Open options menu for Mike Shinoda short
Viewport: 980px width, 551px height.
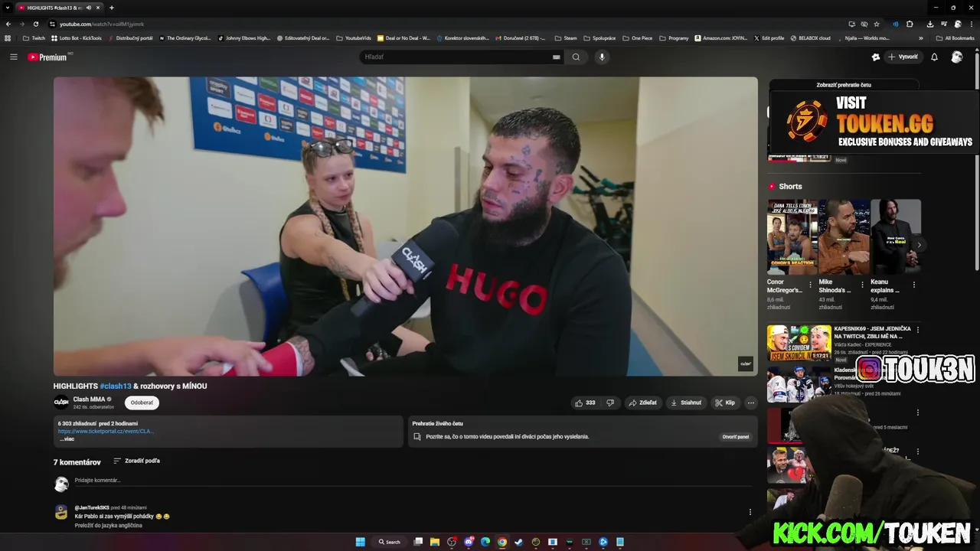[x=862, y=285]
